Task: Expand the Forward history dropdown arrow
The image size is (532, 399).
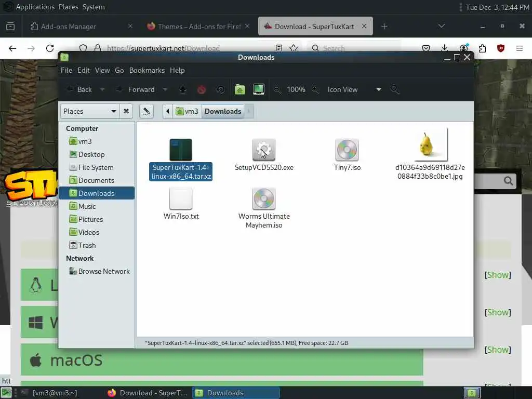Action: (165, 89)
